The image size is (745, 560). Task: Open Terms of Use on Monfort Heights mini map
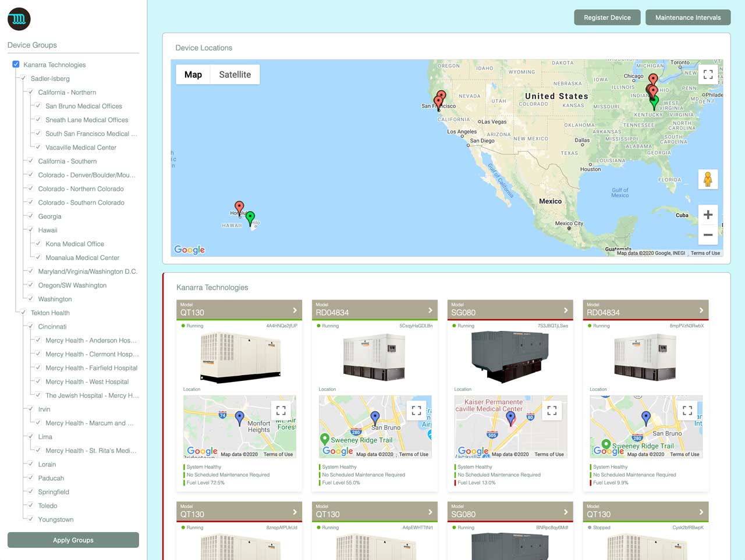tap(278, 455)
